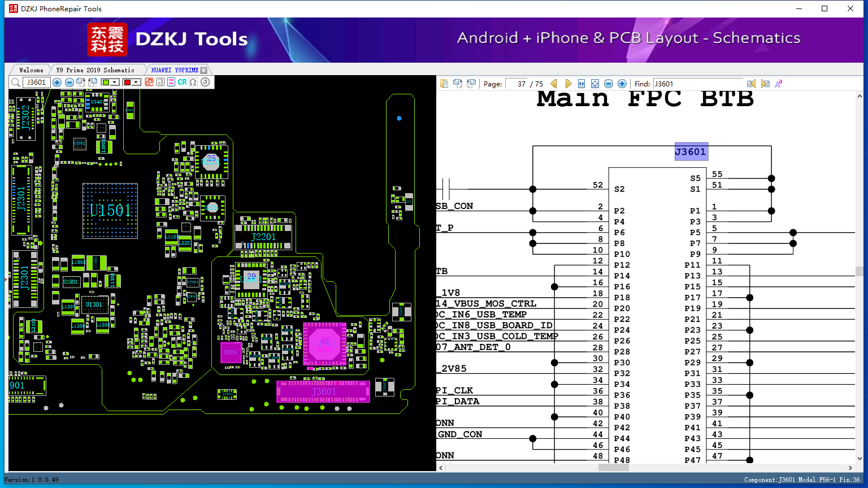Click the GND_CON net label
The height and width of the screenshot is (488, 868).
pyautogui.click(x=460, y=434)
